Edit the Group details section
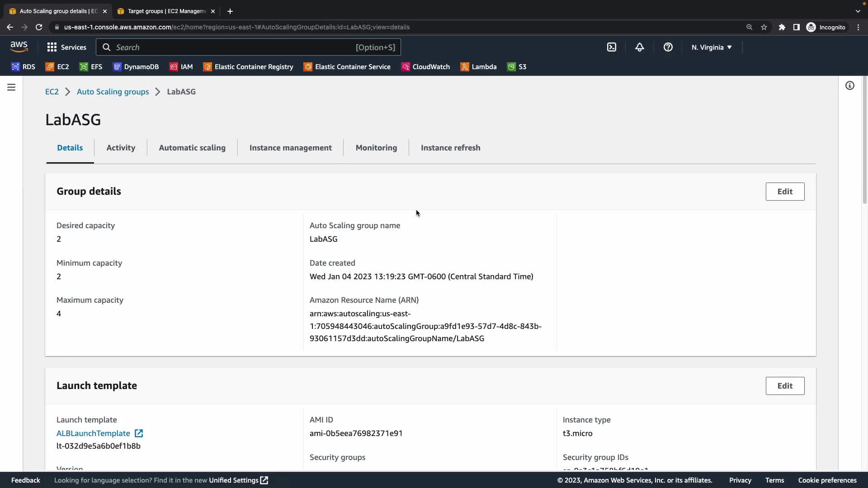Viewport: 868px width, 488px height. tap(784, 192)
